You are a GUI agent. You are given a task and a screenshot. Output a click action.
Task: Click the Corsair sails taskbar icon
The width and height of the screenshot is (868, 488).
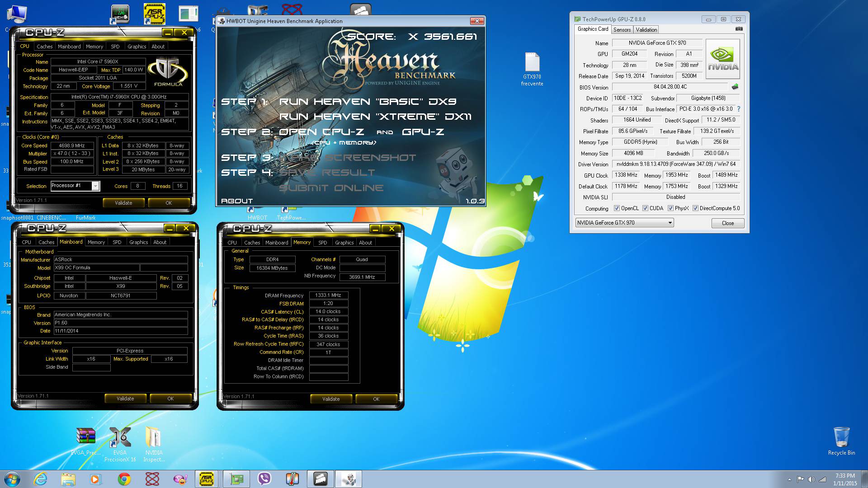320,479
